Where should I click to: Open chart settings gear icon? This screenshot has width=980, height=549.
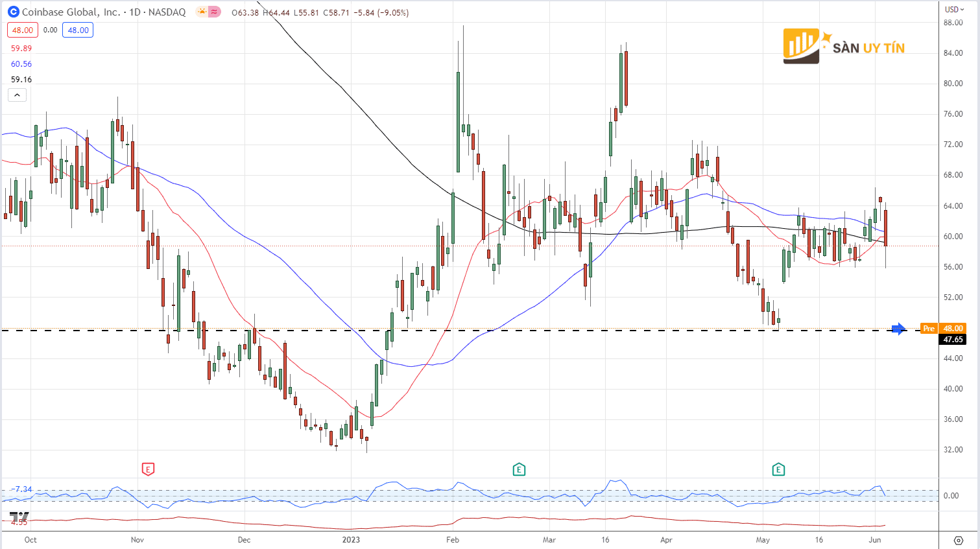959,540
